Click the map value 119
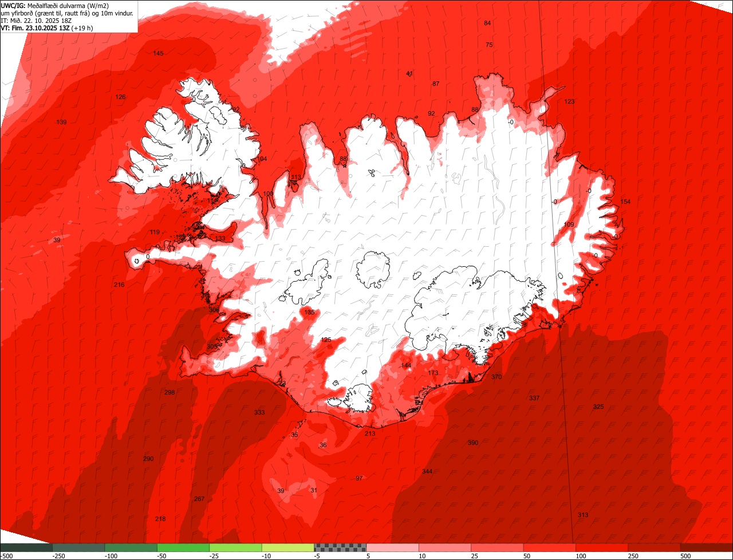Screen dimensions: 733x560 (155, 232)
